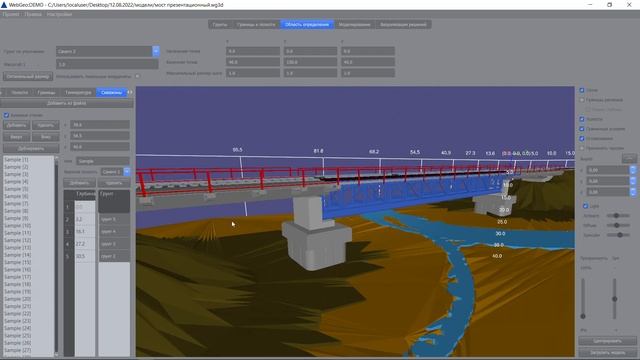This screenshot has width=640, height=360.
Task: Click the sample list vertical scrollbar
Action: pos(56,256)
